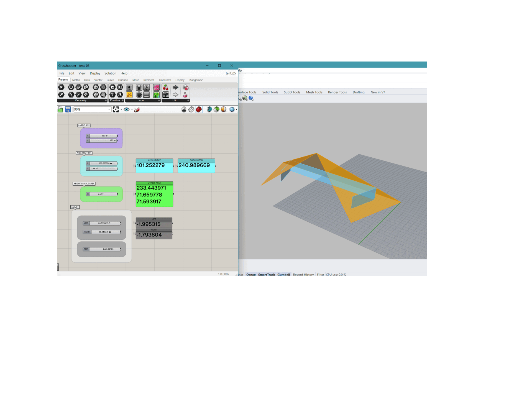Viewport: 532px width, 399px height.
Task: Open the preview mesh quality dropdown
Action: point(236,110)
